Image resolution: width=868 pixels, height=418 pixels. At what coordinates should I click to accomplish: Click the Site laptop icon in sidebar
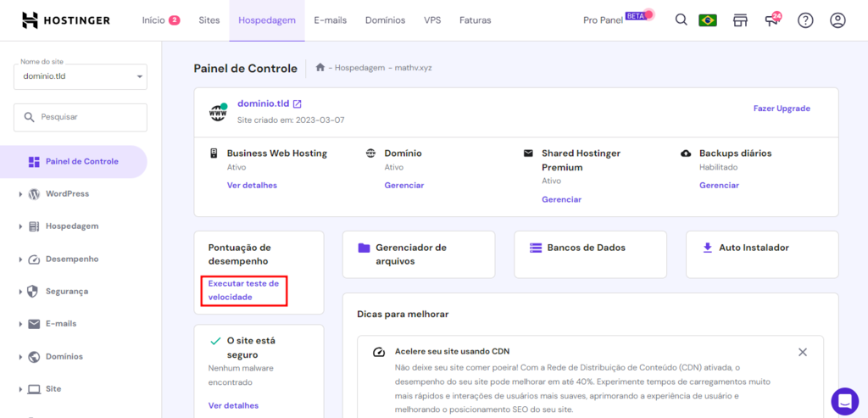(34, 389)
